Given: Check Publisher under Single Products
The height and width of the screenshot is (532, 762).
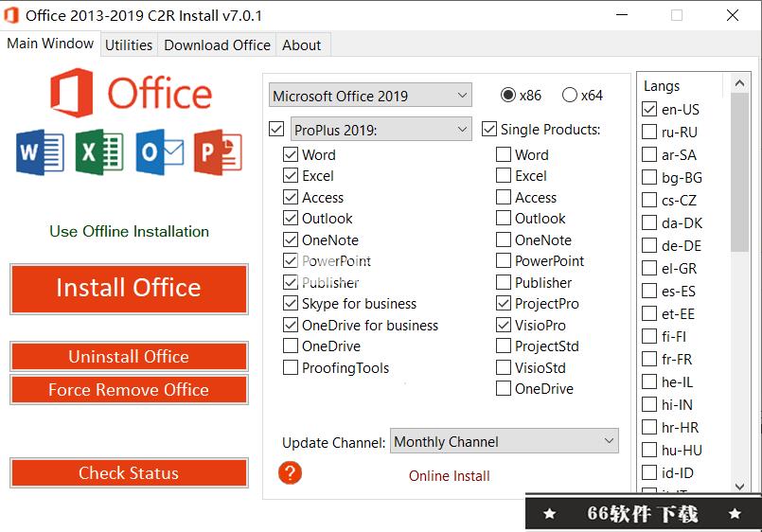Looking at the screenshot, I should click(x=504, y=282).
